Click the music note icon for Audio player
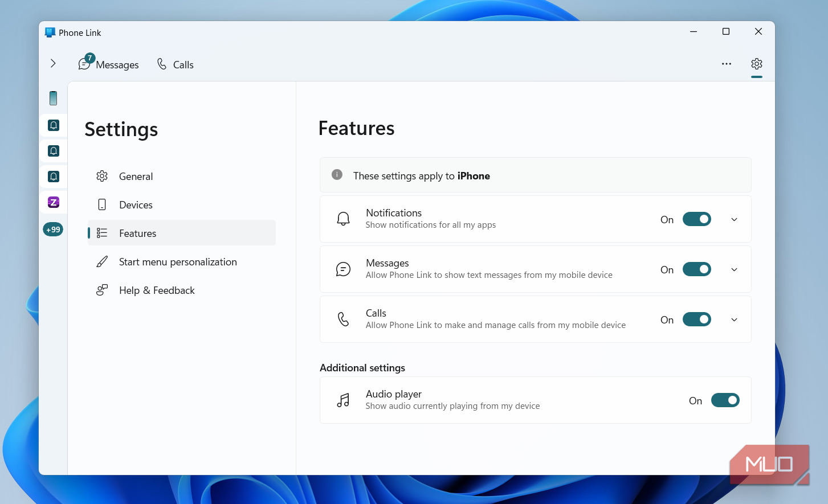828x504 pixels. point(343,400)
